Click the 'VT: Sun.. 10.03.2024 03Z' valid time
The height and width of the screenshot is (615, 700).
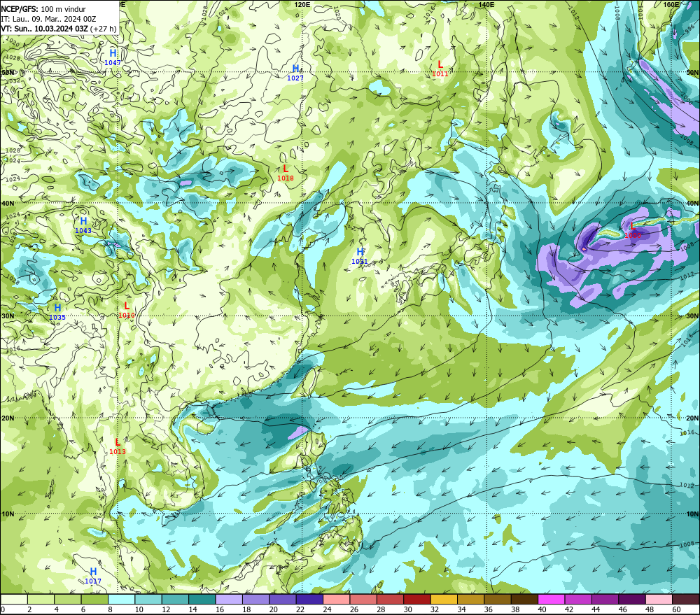pos(44,29)
